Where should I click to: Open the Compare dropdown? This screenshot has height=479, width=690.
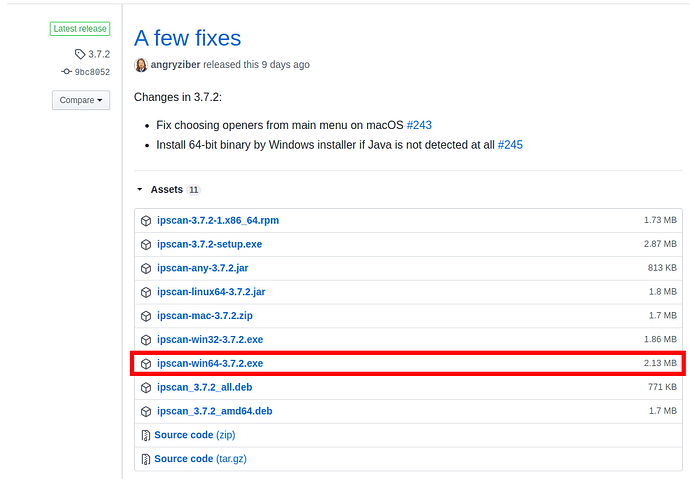80,100
